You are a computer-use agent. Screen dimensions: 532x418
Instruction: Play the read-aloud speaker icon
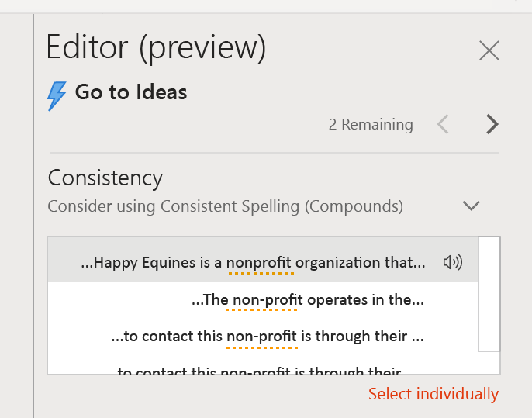point(452,263)
